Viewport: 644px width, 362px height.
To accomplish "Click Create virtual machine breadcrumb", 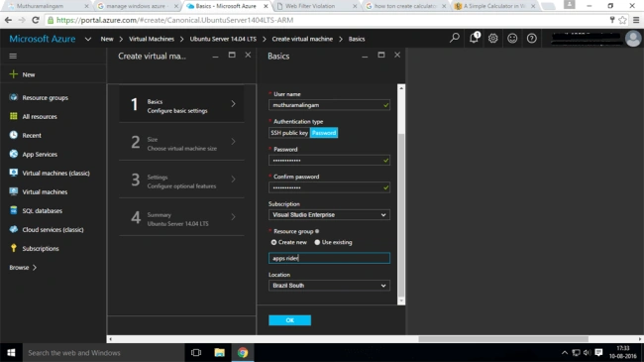I will coord(302,39).
